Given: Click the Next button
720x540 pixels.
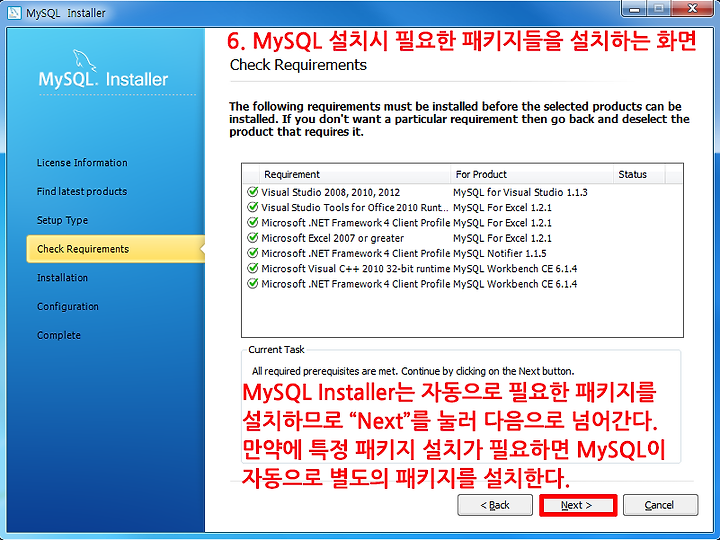Looking at the screenshot, I should (578, 505).
